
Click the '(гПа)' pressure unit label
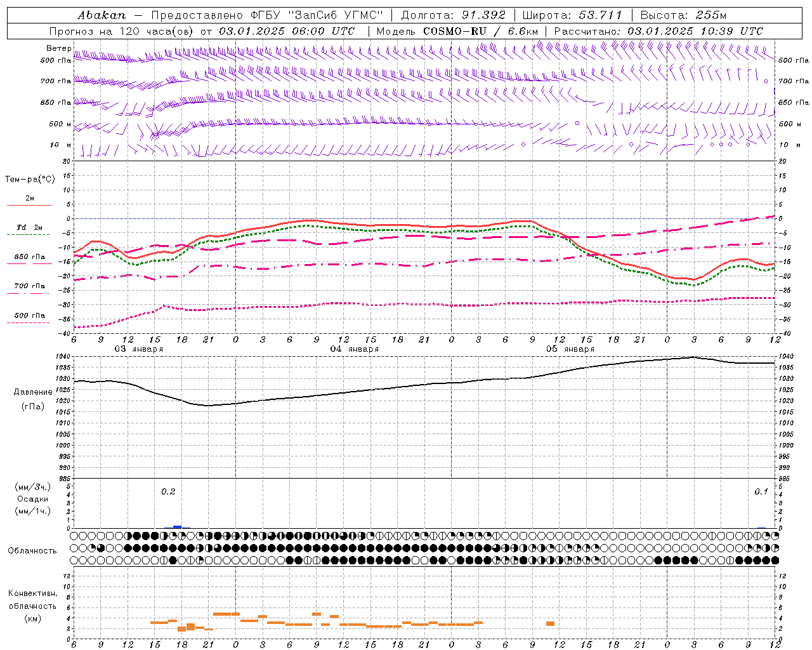33,406
